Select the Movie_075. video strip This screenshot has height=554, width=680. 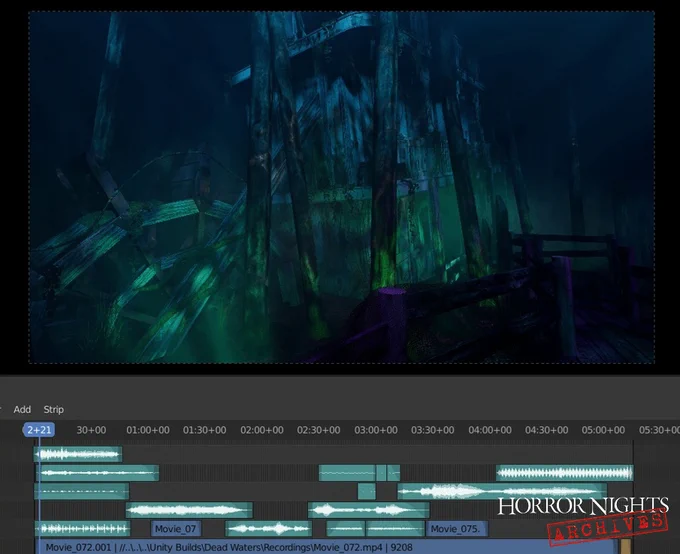pyautogui.click(x=457, y=529)
